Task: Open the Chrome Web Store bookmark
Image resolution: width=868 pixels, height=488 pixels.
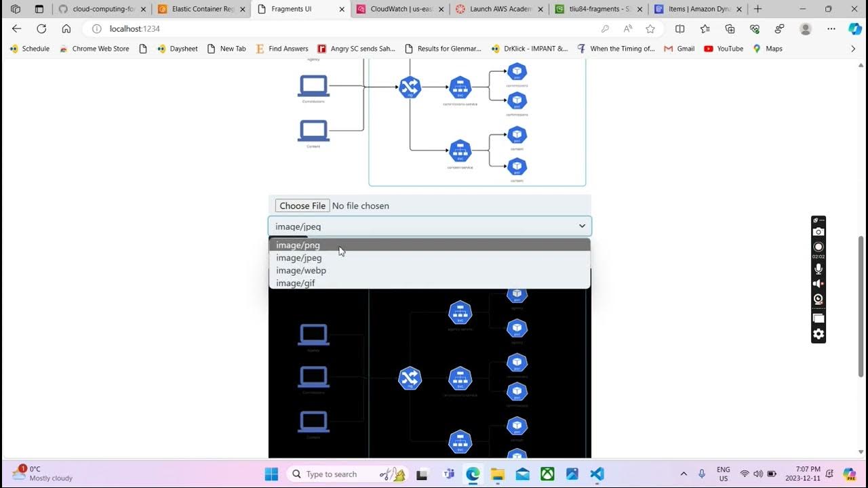Action: coord(94,49)
